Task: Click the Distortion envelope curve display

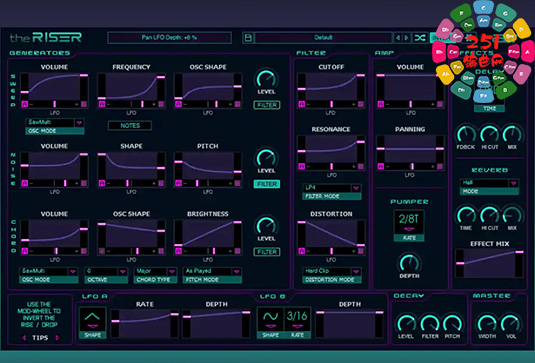Action: [x=331, y=234]
